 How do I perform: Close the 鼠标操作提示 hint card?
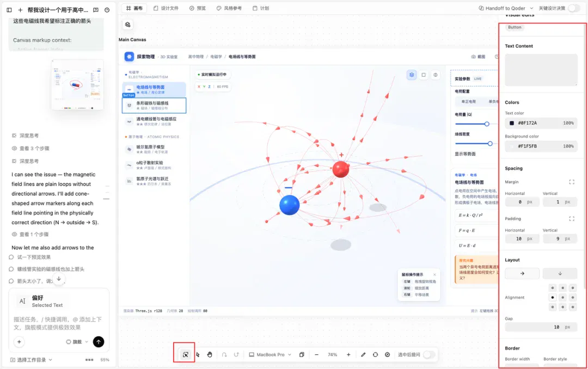[x=434, y=274]
